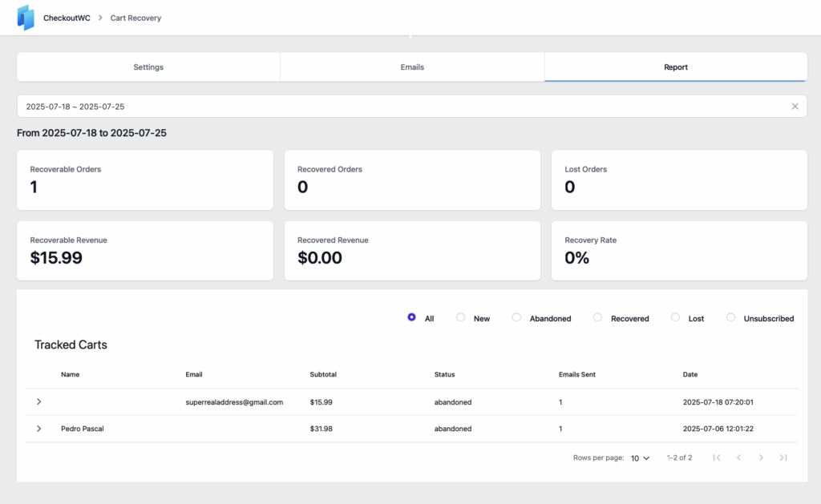Open the Report tab
Image resolution: width=821 pixels, height=504 pixels.
[x=675, y=67]
